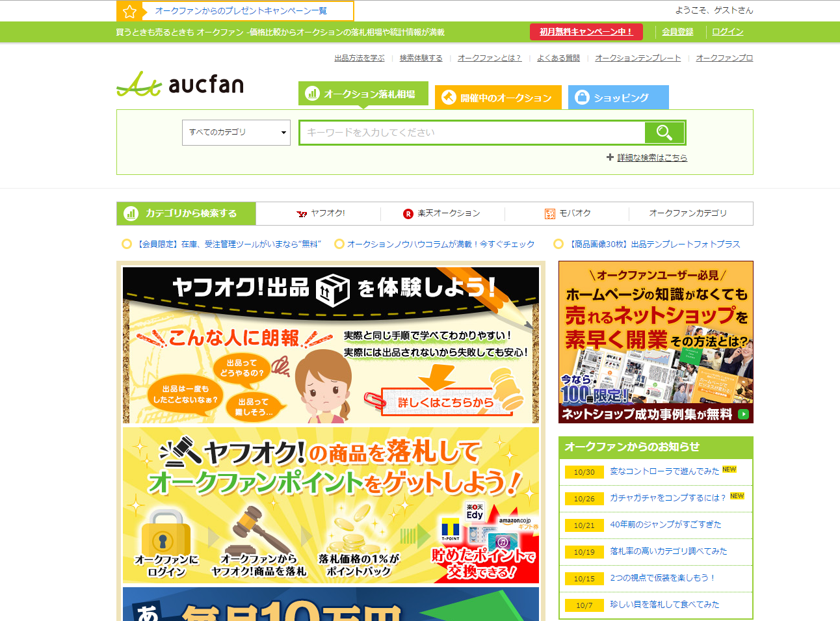
Task: Click the NEW badge beside 変なコントローラ news
Action: pyautogui.click(x=729, y=469)
